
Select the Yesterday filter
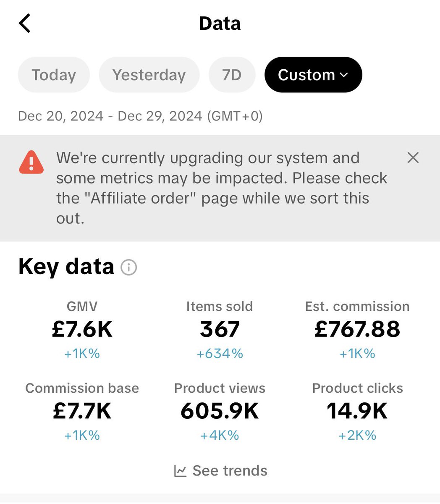(x=149, y=75)
